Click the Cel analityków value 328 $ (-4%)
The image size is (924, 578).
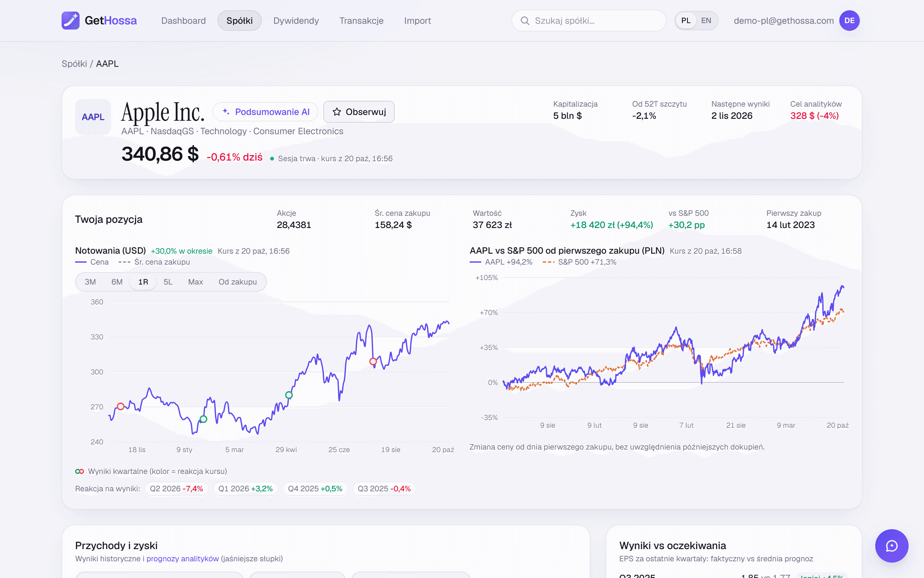[x=814, y=116]
